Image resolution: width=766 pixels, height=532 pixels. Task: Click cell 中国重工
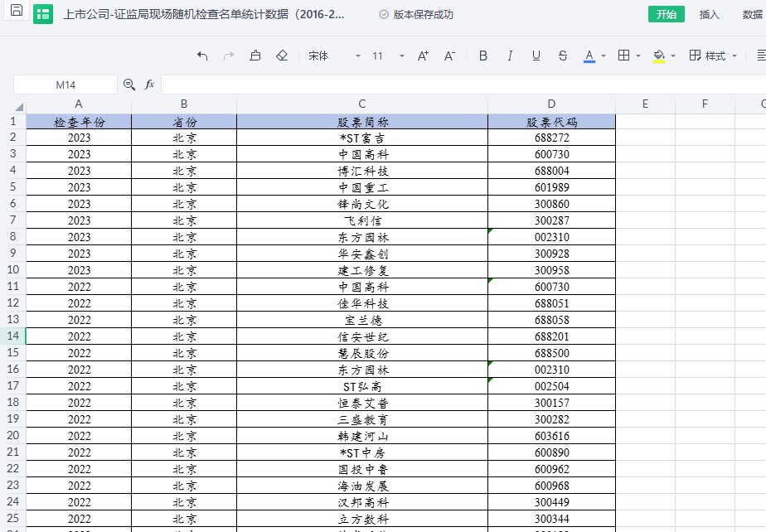(362, 187)
